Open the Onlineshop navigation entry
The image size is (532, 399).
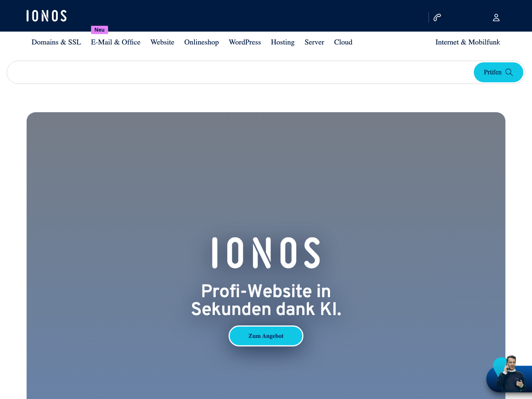(x=201, y=42)
